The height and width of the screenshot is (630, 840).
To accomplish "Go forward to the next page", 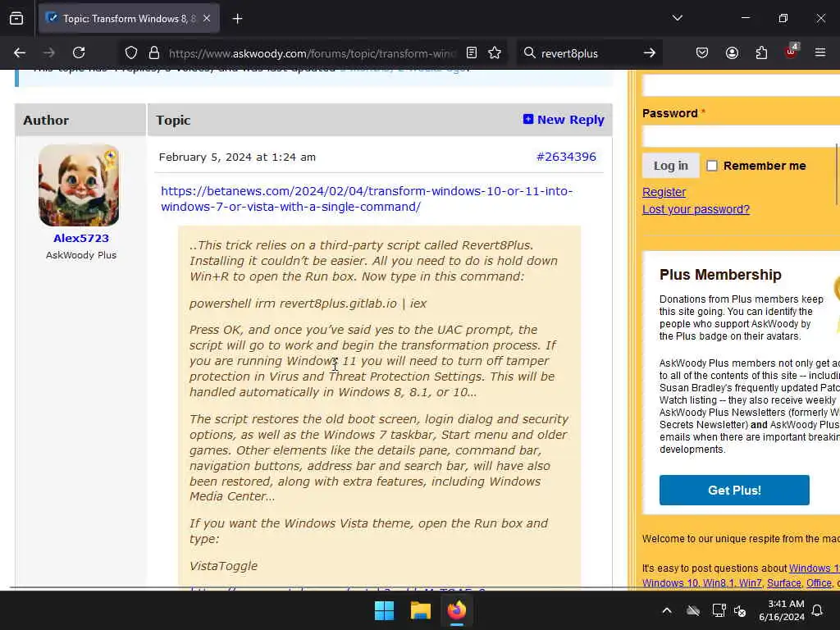I will 48,52.
